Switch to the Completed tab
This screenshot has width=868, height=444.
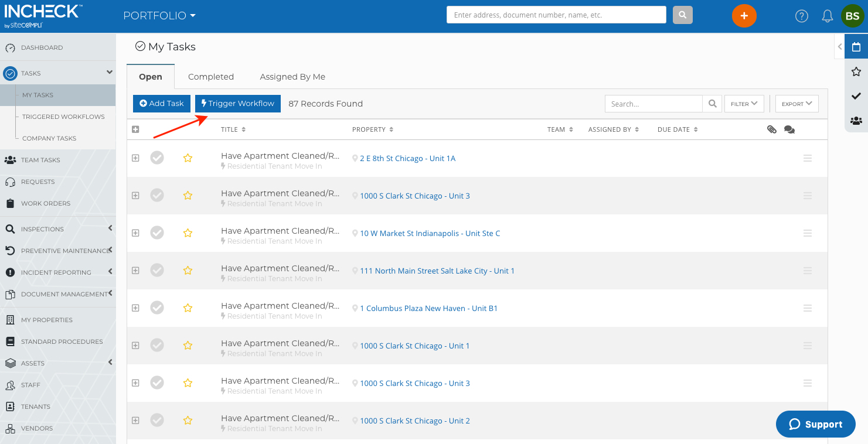[211, 77]
